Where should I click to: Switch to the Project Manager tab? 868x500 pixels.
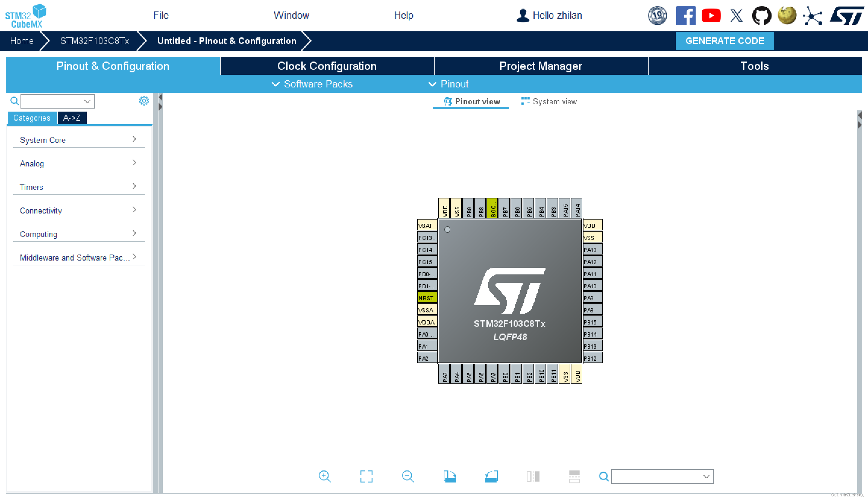(x=541, y=66)
